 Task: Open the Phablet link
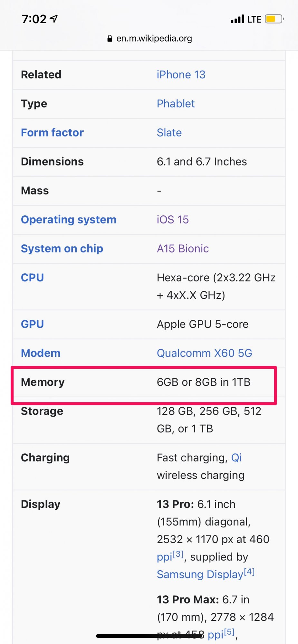176,104
